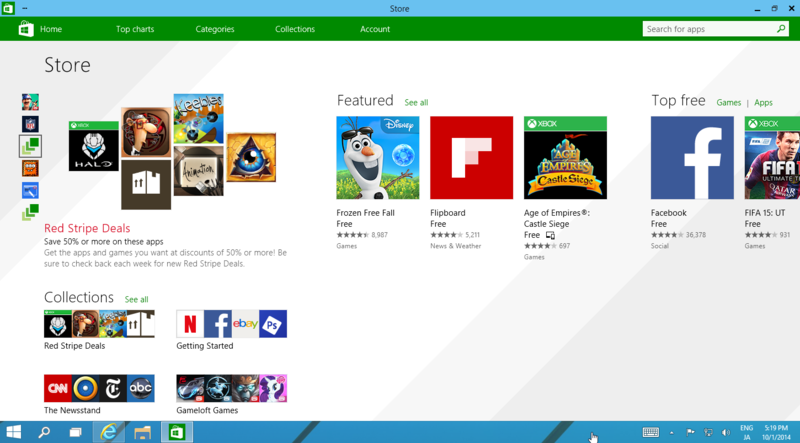This screenshot has height=443, width=800.
Task: Open Gameloft Games collection banner
Action: pyautogui.click(x=232, y=388)
